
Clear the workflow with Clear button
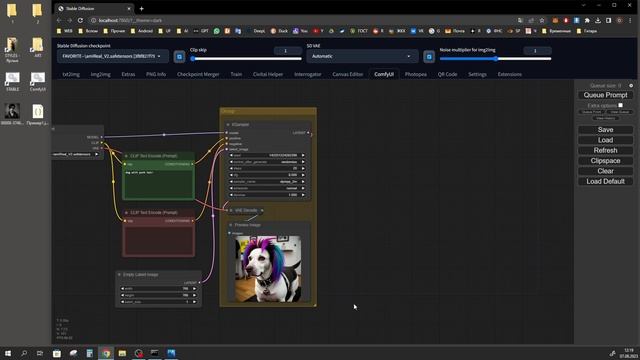point(605,171)
